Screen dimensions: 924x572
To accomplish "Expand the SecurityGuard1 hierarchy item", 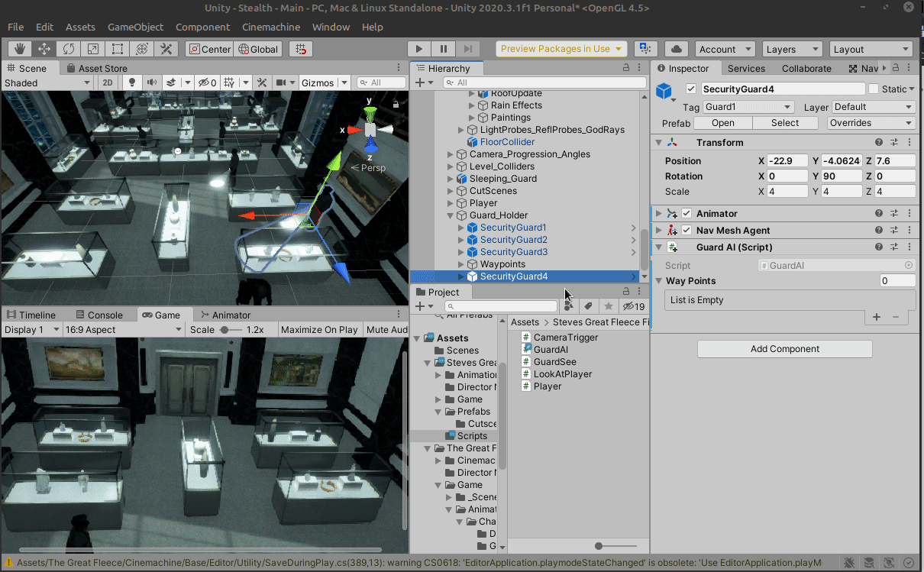I will click(x=460, y=228).
